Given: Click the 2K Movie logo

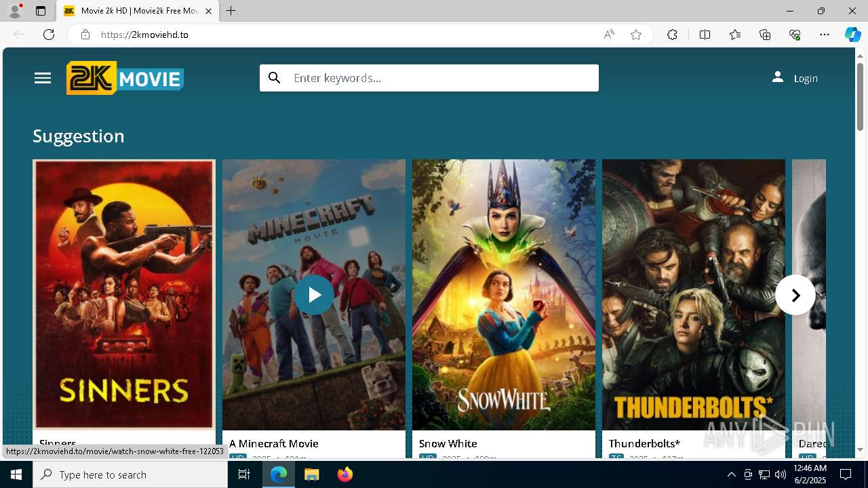Looking at the screenshot, I should pyautogui.click(x=125, y=78).
